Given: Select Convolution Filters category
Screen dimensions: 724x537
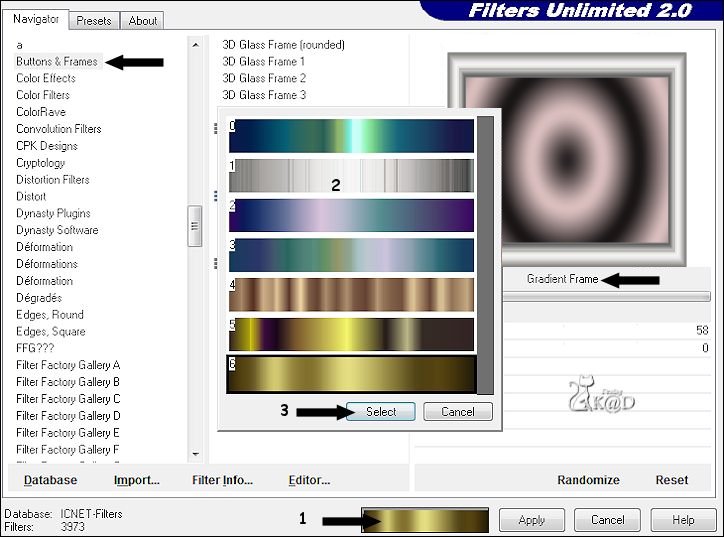Looking at the screenshot, I should pyautogui.click(x=59, y=129).
